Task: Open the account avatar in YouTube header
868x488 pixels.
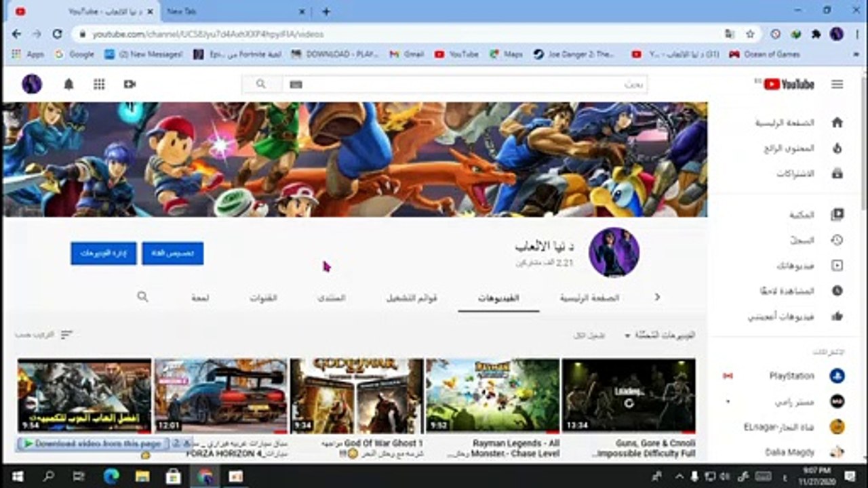Action: pos(32,84)
